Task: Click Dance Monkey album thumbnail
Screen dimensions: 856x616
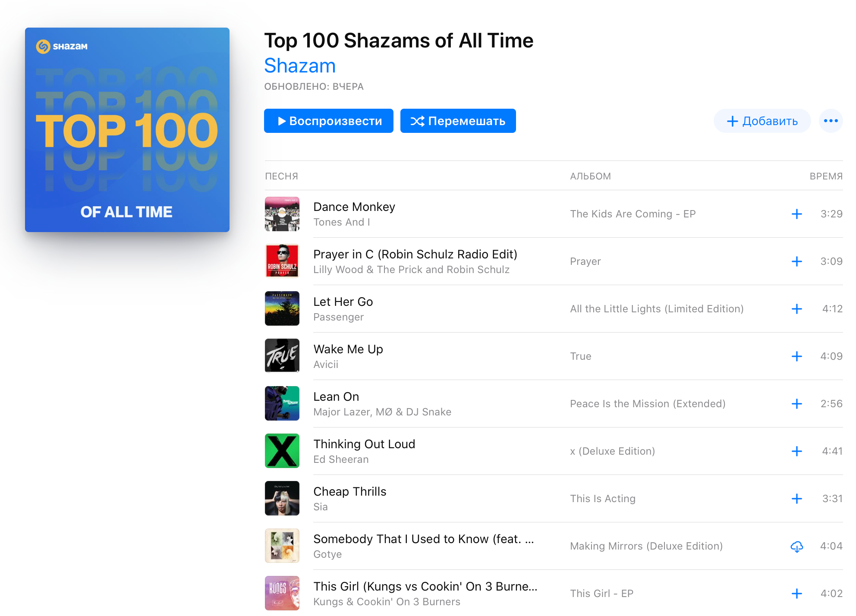Action: click(282, 214)
